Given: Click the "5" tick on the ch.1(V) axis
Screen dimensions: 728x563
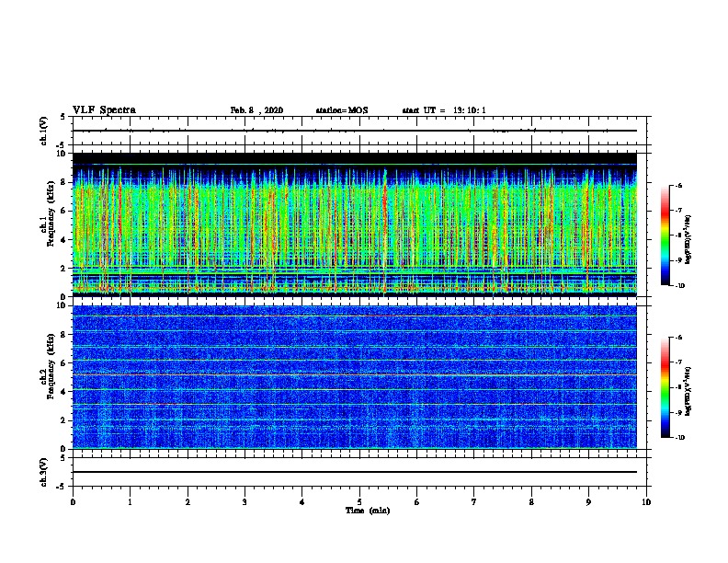Looking at the screenshot, I should [x=63, y=117].
